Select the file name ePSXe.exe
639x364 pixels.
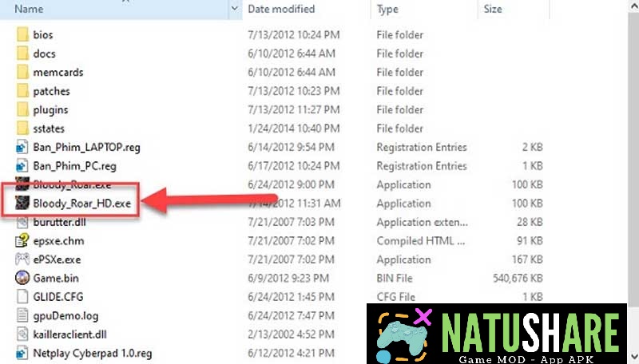[x=57, y=259]
